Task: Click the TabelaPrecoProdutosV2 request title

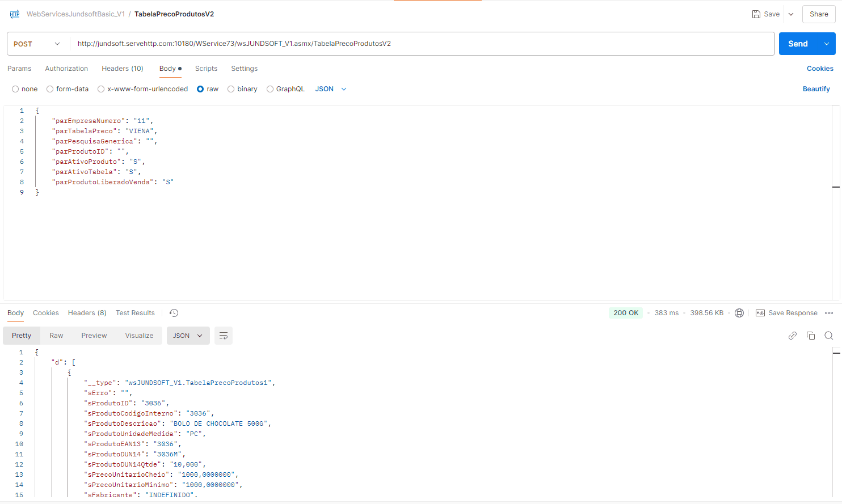Action: tap(174, 14)
